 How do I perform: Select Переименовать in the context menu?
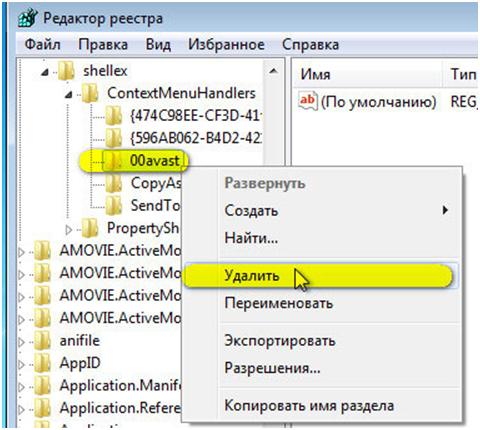(x=338, y=303)
